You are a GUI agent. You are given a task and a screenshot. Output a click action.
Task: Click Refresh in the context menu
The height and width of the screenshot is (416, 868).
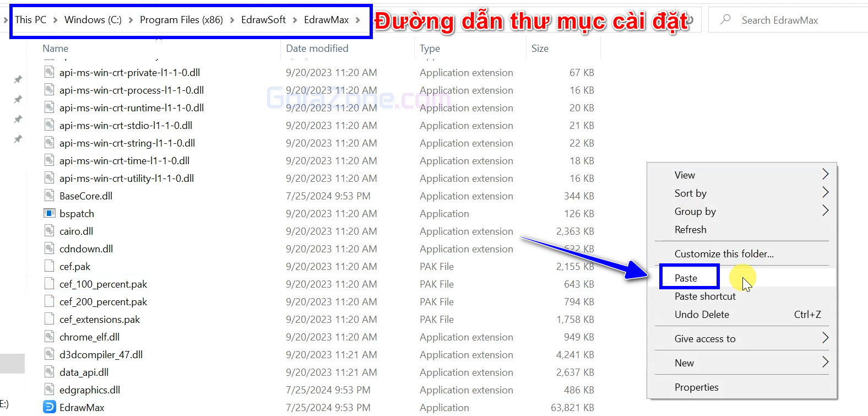[690, 229]
